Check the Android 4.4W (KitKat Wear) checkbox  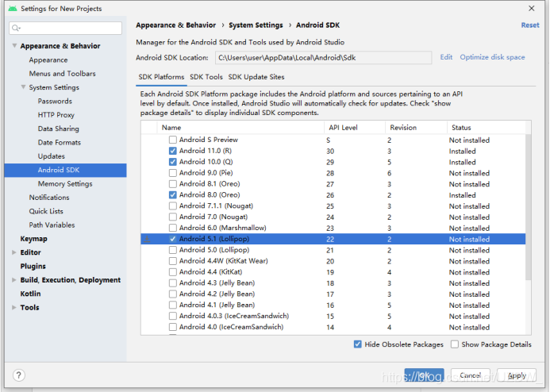172,261
